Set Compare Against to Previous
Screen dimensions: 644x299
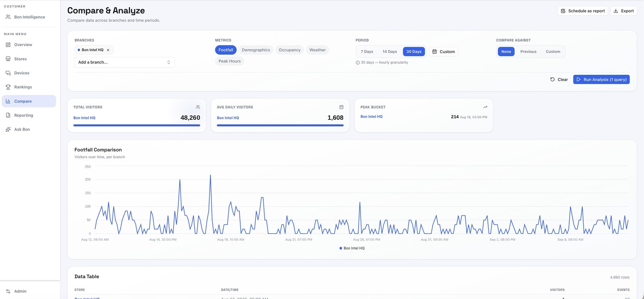coord(528,51)
